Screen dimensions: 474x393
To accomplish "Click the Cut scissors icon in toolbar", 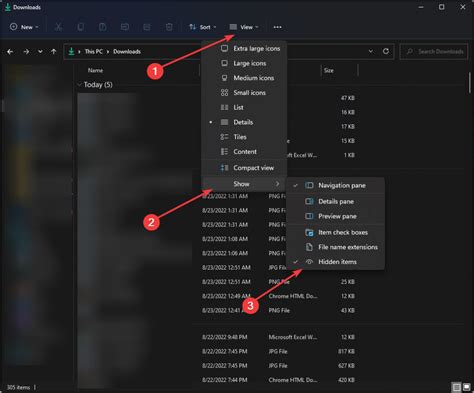I will click(58, 27).
